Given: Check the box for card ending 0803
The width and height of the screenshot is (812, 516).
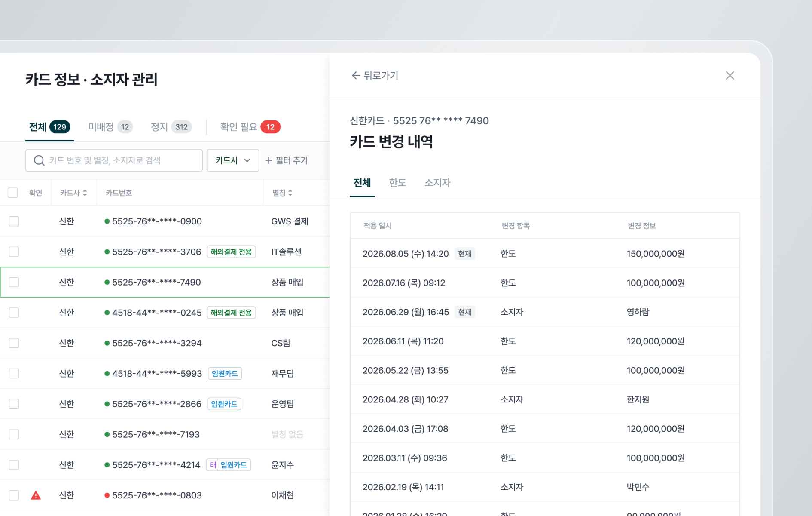Looking at the screenshot, I should 14,495.
